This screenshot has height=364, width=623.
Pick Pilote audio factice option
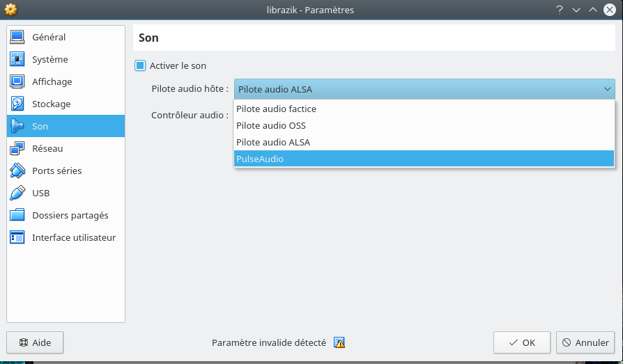pyautogui.click(x=424, y=109)
